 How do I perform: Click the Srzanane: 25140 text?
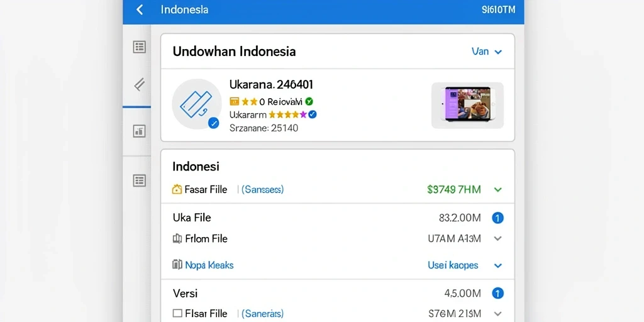(x=264, y=128)
